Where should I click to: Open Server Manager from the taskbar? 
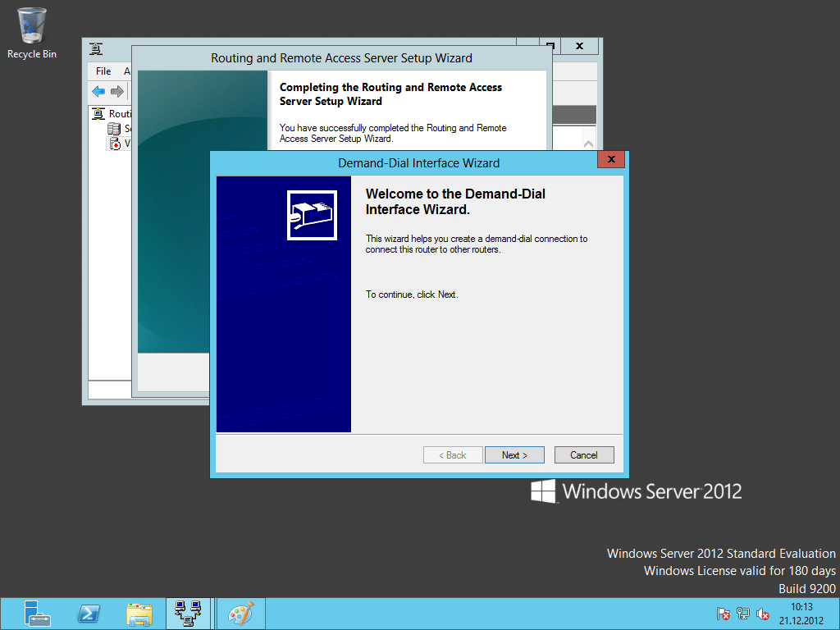(x=38, y=614)
